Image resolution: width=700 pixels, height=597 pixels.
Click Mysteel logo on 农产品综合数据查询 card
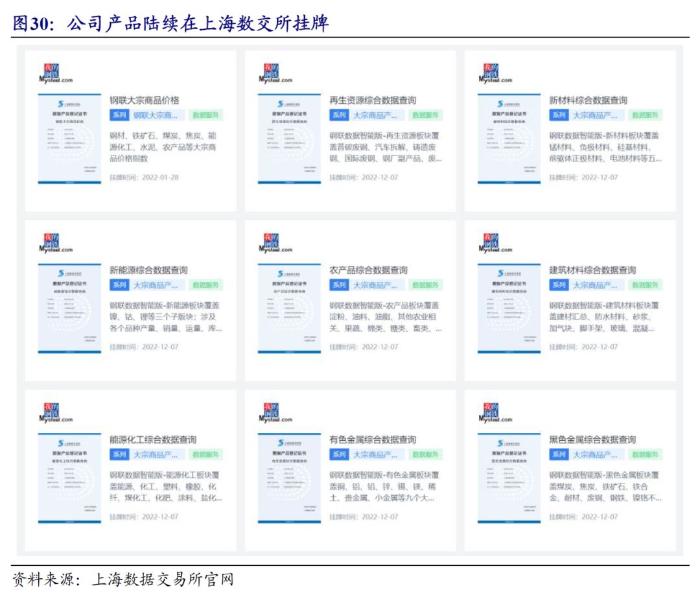tap(275, 243)
